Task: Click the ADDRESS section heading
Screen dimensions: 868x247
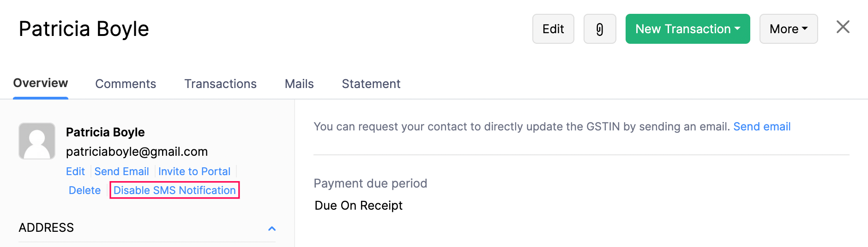Action: (x=46, y=228)
